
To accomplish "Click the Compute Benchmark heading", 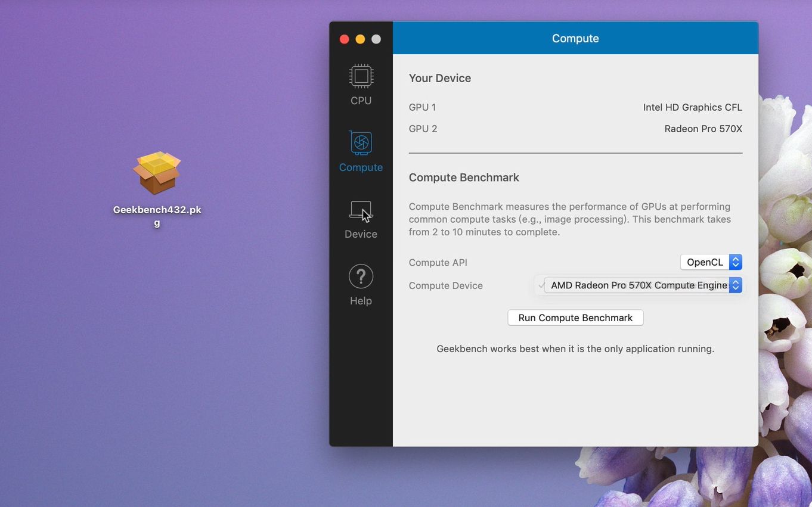I will pyautogui.click(x=464, y=178).
